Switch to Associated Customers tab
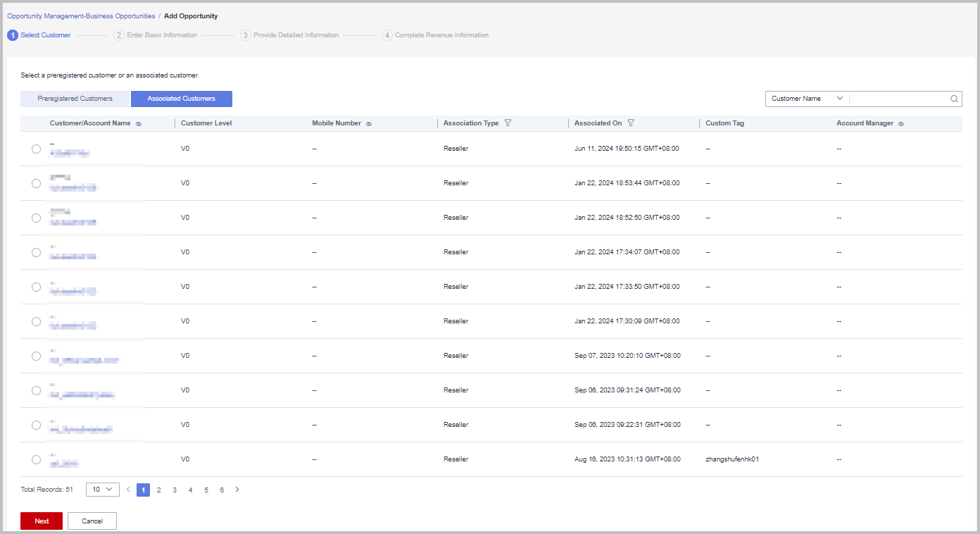The height and width of the screenshot is (534, 980). click(181, 99)
